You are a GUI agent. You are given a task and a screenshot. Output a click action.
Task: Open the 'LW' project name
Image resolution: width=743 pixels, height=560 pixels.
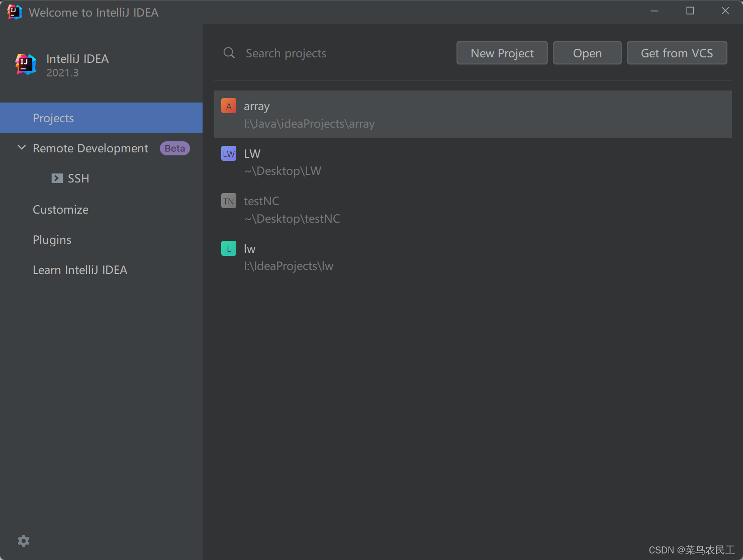tap(252, 154)
